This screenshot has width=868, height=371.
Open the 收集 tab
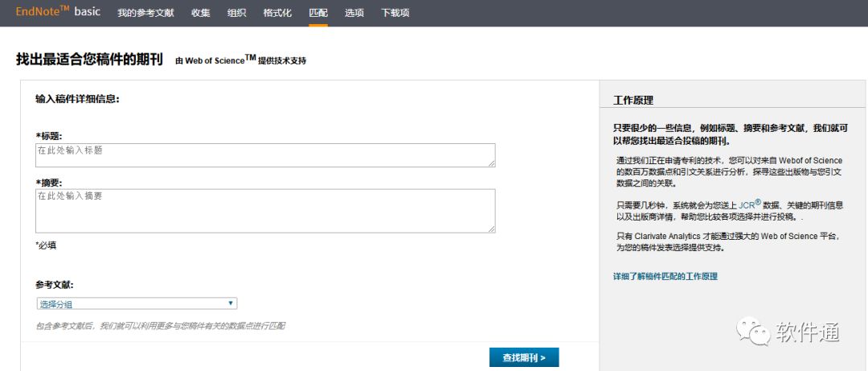200,13
